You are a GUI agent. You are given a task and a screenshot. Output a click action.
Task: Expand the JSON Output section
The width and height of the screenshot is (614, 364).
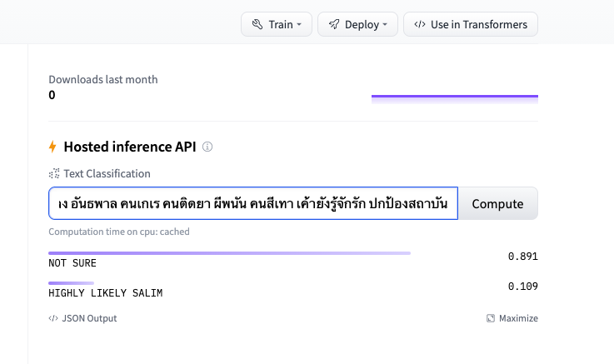(82, 318)
